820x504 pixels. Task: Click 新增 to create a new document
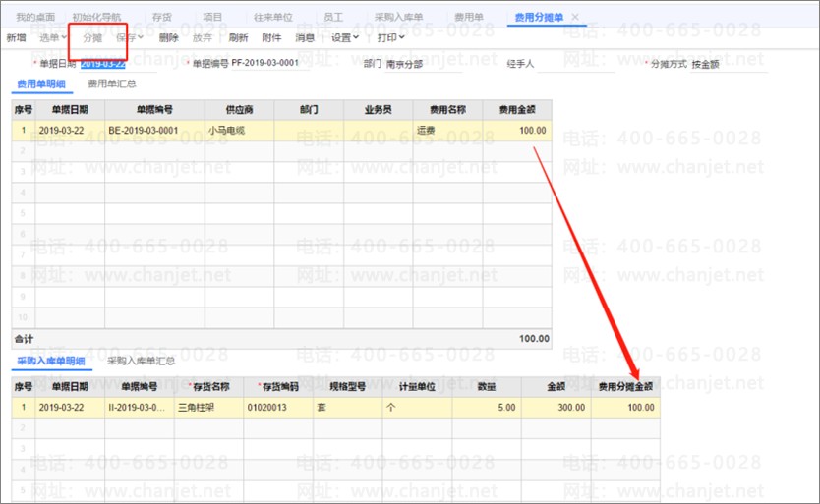tap(17, 38)
